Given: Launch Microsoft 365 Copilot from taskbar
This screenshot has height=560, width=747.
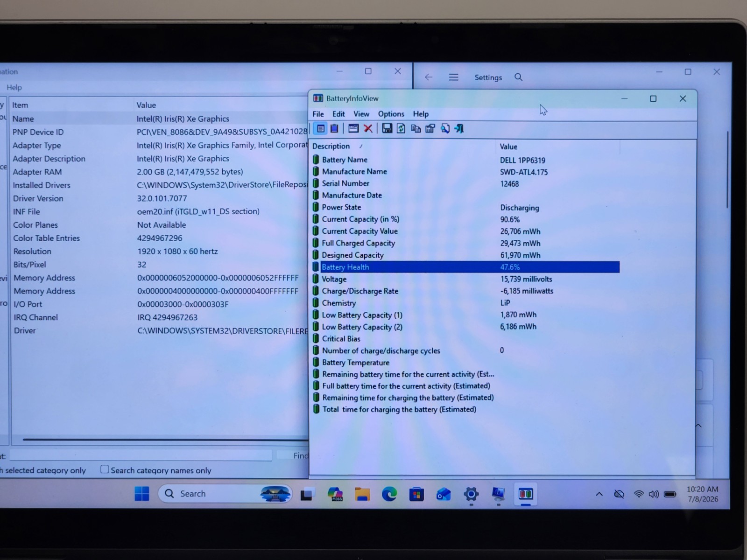Looking at the screenshot, I should pos(335,494).
